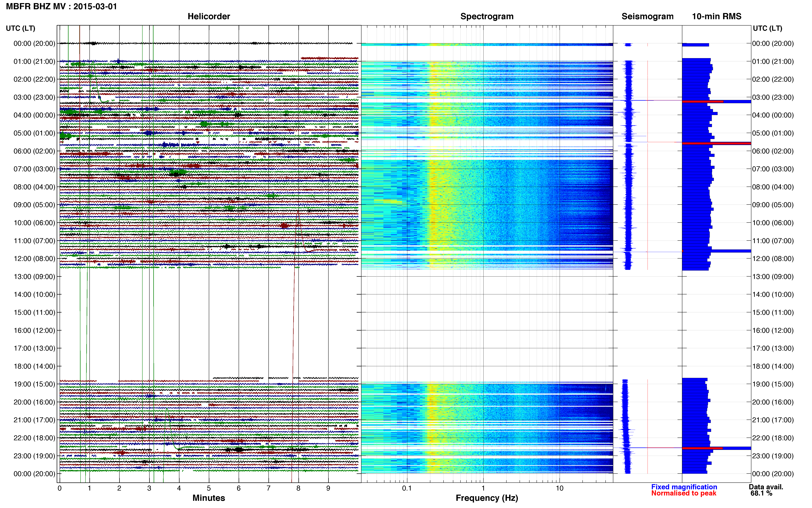The width and height of the screenshot is (812, 508).
Task: Click the 'Data avail.' label
Action: click(x=766, y=487)
